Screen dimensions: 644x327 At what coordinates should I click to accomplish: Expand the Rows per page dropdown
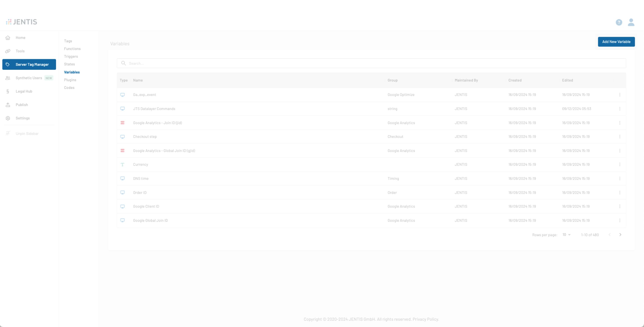pos(566,235)
